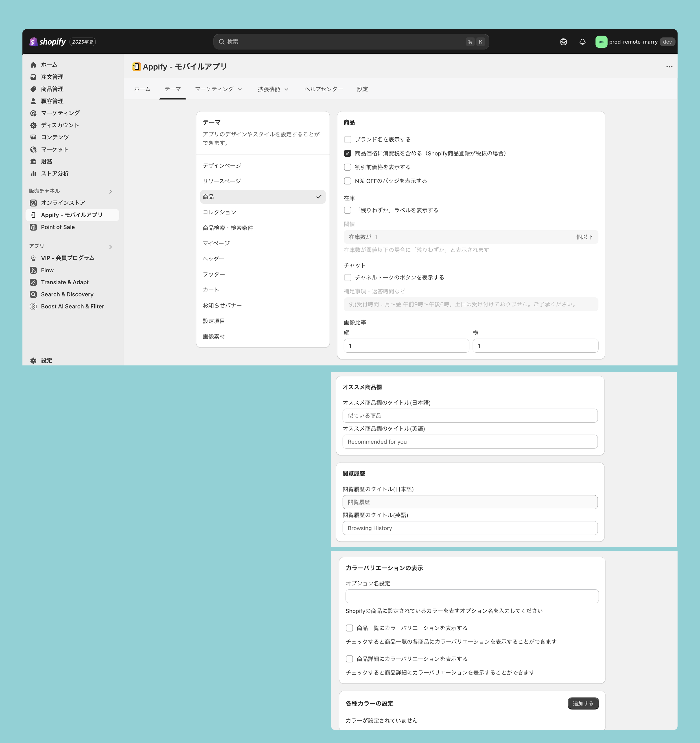Open マイページ theme settings
700x743 pixels.
pos(263,243)
